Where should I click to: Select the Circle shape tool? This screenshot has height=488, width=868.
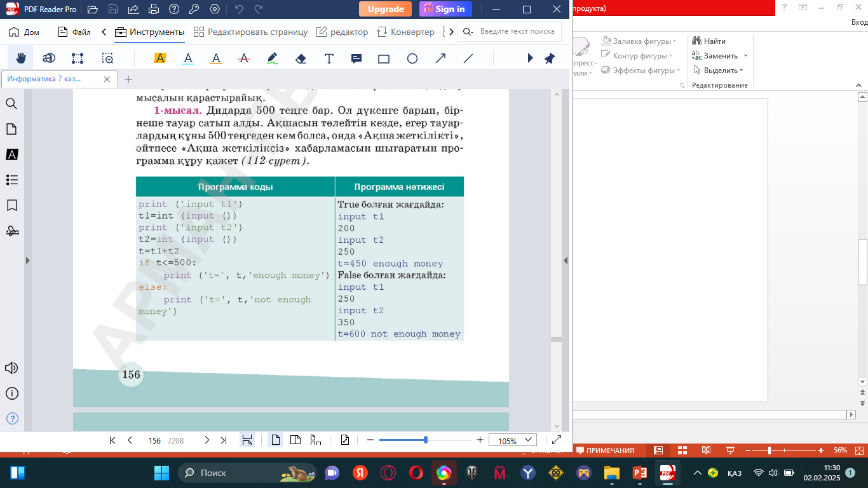click(x=412, y=58)
